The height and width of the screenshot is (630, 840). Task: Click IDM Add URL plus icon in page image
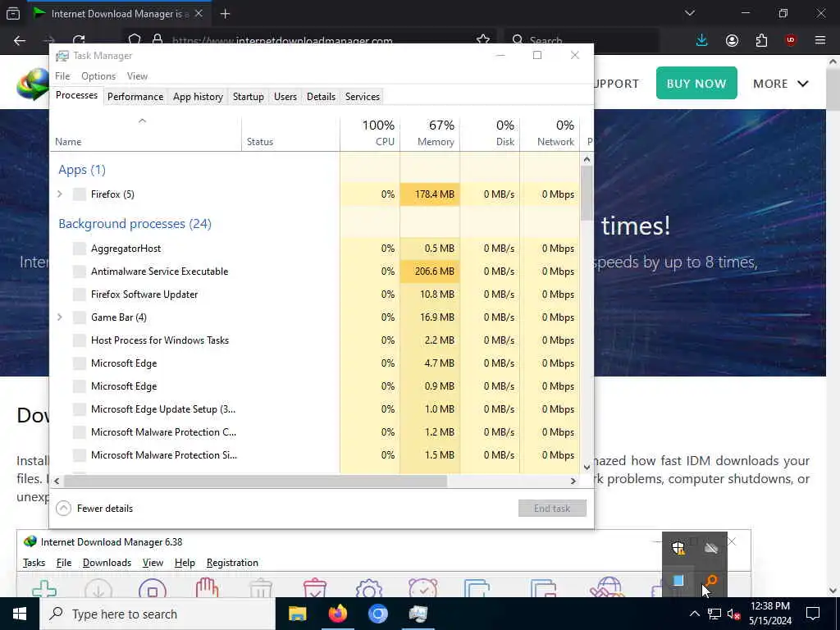click(x=44, y=588)
